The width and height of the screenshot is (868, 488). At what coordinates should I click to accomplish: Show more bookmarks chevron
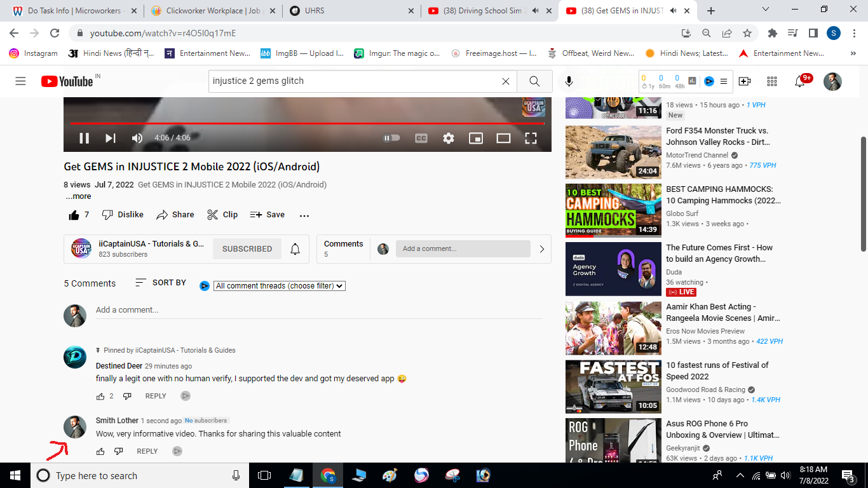(853, 53)
